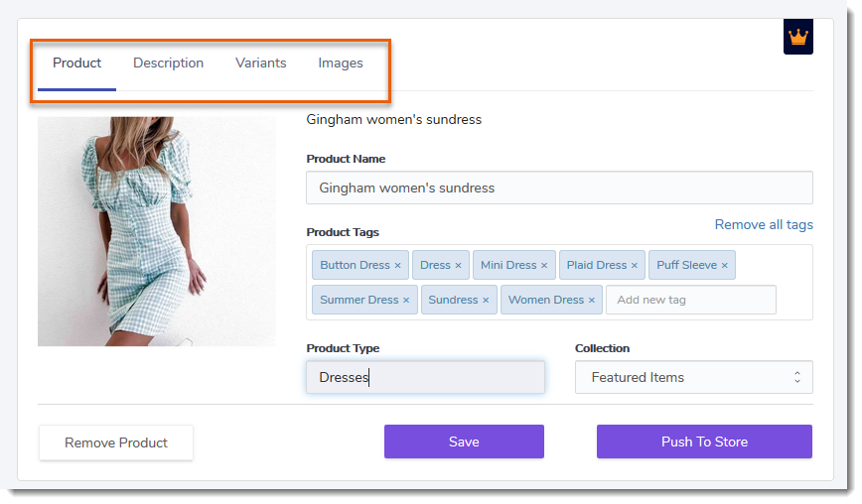
Task: Click the orange crown premium icon
Action: pyautogui.click(x=797, y=37)
